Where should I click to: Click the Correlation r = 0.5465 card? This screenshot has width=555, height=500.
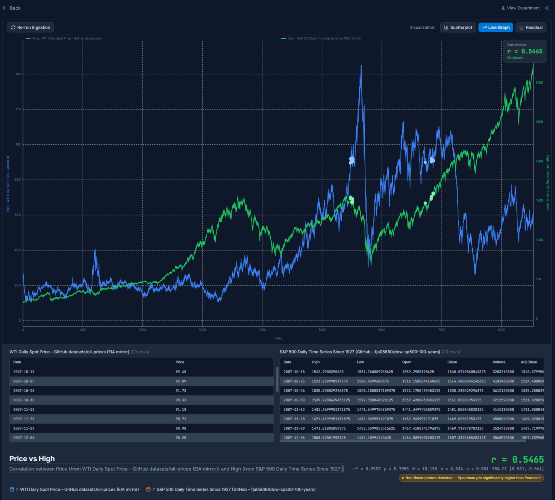[x=525, y=52]
